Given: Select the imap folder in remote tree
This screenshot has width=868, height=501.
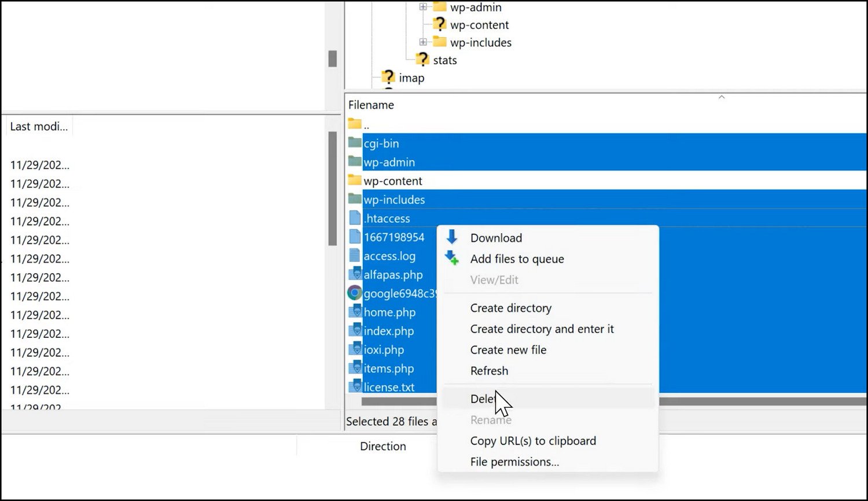Looking at the screenshot, I should [411, 78].
